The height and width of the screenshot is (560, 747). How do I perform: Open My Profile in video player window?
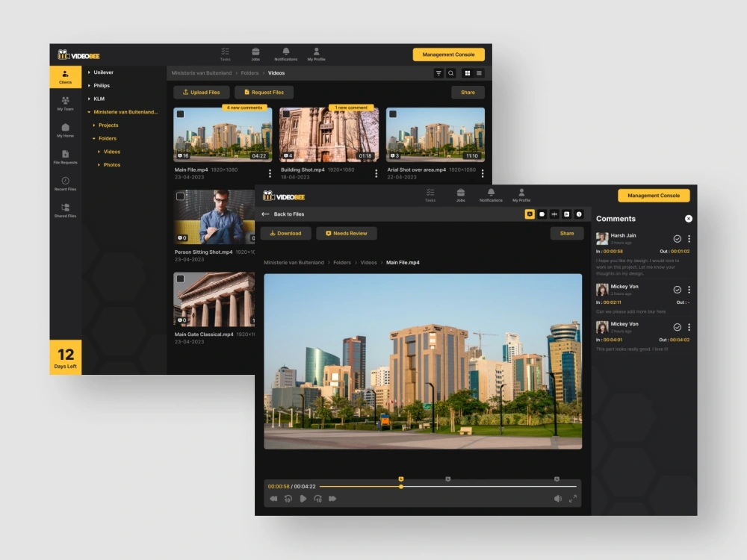click(521, 195)
